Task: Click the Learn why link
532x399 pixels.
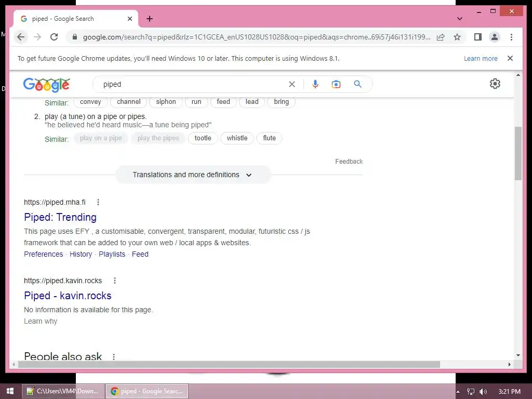Action: click(x=41, y=321)
